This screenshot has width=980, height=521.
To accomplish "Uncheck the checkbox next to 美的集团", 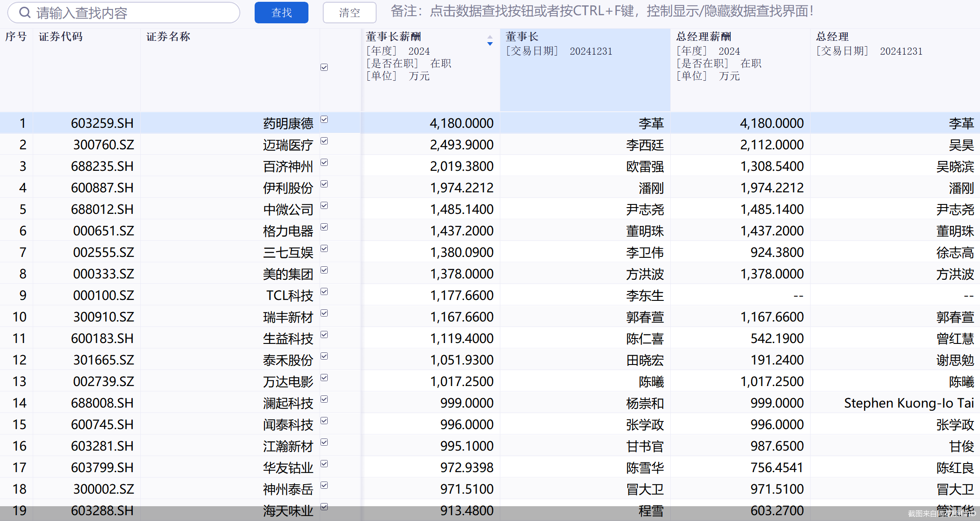I will pyautogui.click(x=324, y=270).
